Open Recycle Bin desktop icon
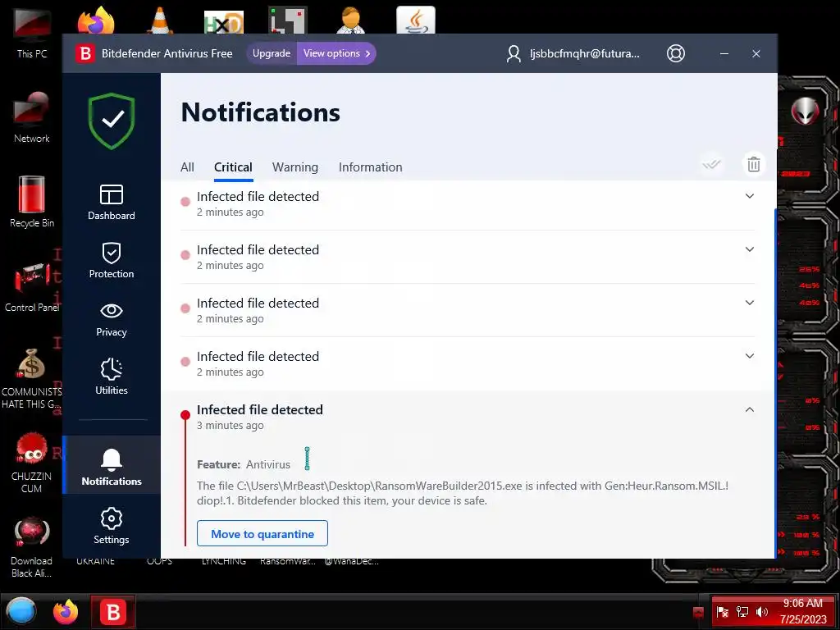Image resolution: width=840 pixels, height=630 pixels. (x=32, y=202)
